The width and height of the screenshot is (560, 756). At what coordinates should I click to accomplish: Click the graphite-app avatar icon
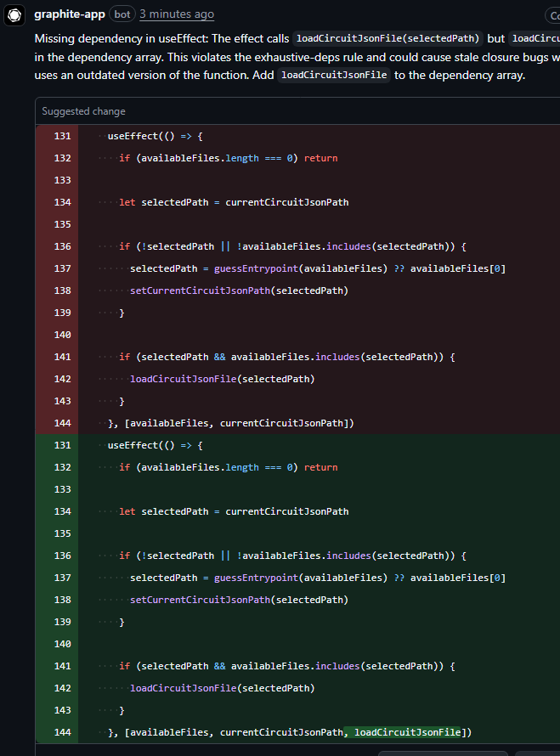[x=14, y=15]
